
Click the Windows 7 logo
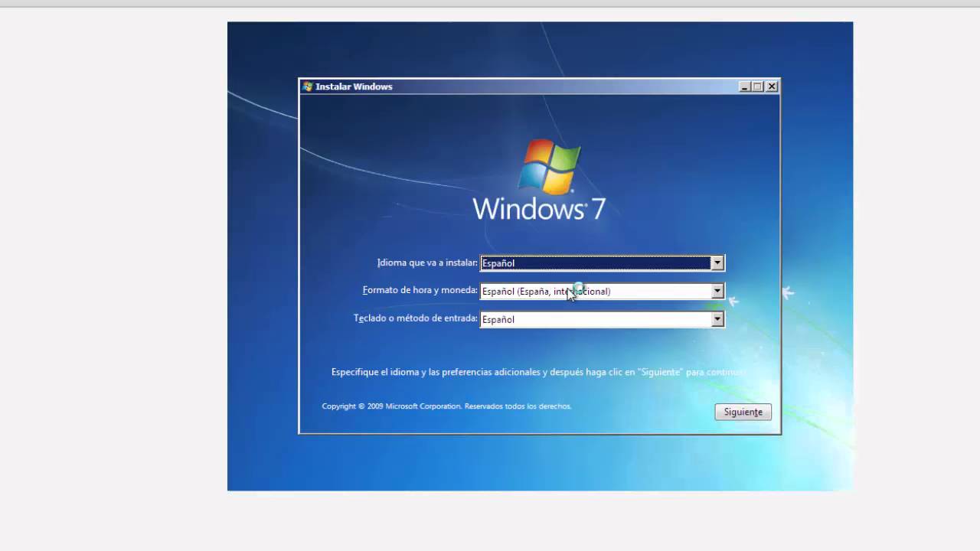(540, 180)
